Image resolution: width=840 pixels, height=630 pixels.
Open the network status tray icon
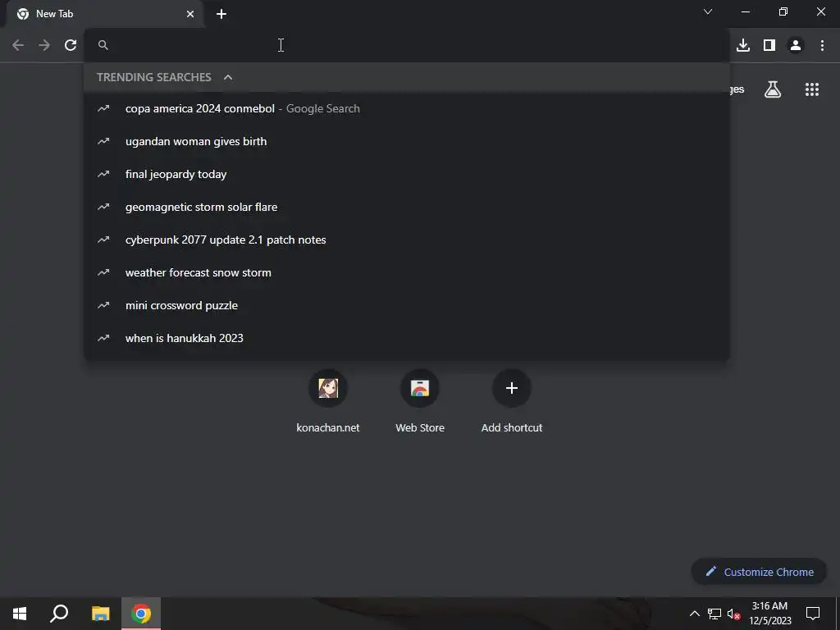(714, 614)
